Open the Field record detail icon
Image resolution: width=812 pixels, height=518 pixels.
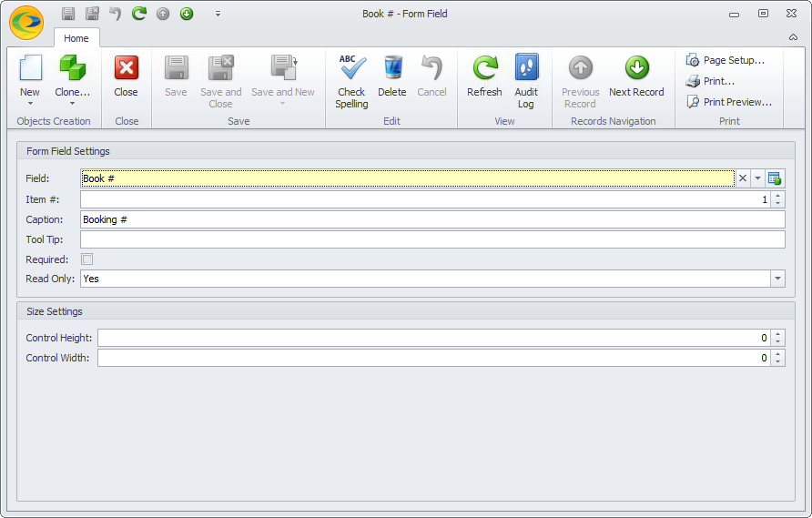[775, 178]
